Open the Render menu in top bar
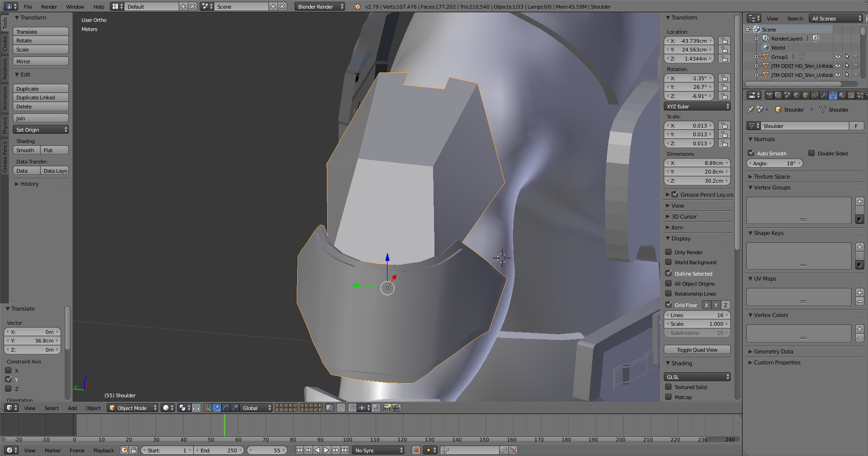 [49, 6]
